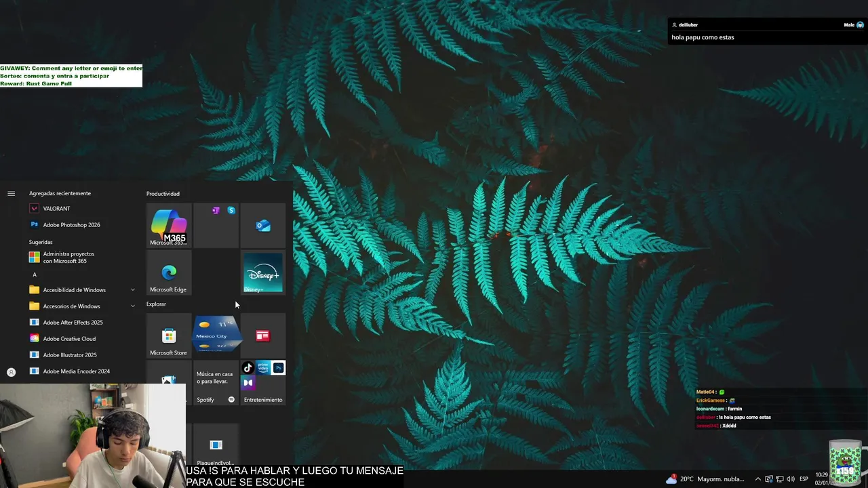The height and width of the screenshot is (488, 868).
Task: Open the red News tile
Action: coord(263,335)
